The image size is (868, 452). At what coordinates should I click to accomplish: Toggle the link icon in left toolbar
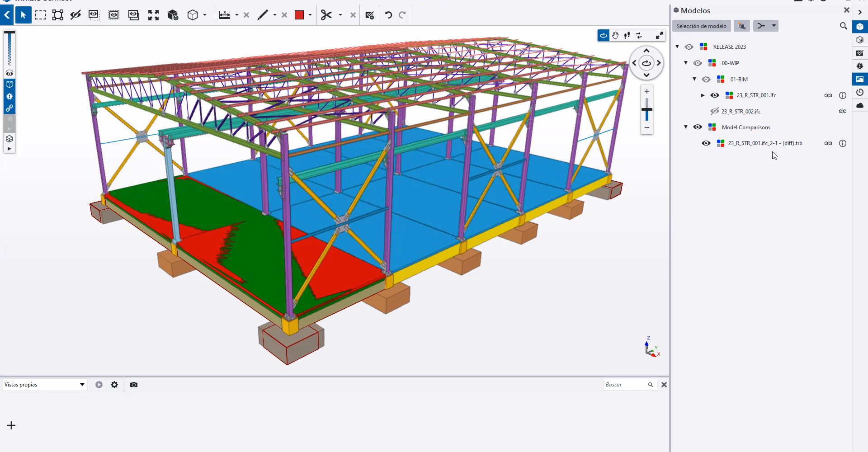point(9,108)
